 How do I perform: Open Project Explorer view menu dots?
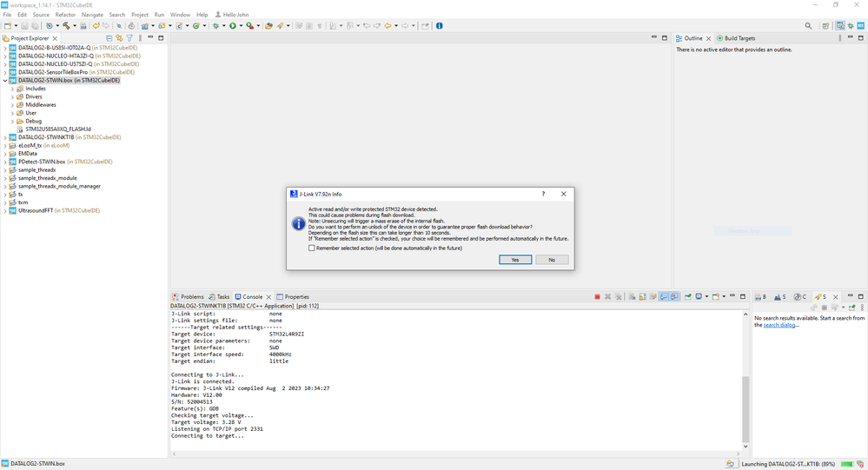click(x=140, y=38)
